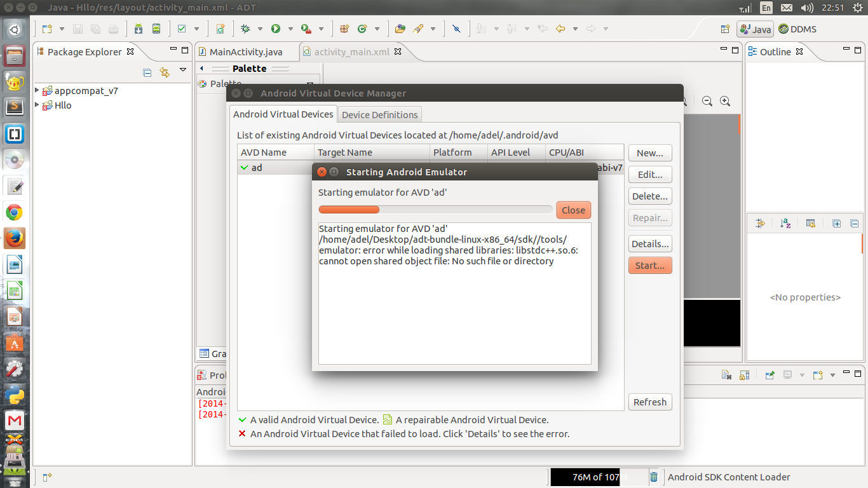Open Firefox from the Ubuntu launcher
The image size is (868, 488).
click(x=15, y=239)
